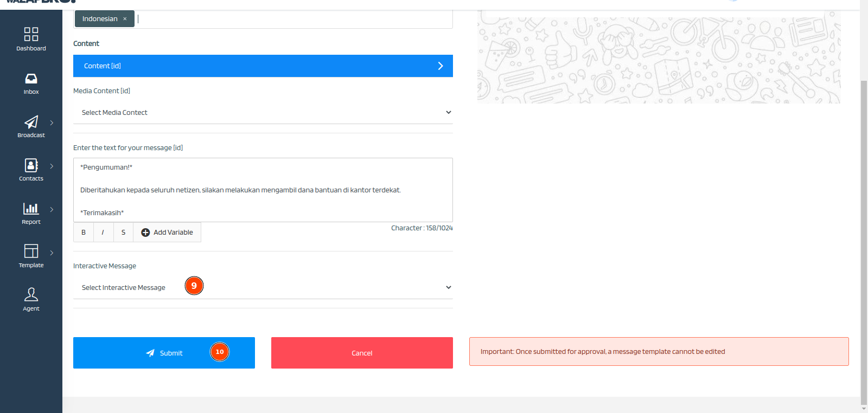This screenshot has height=413, width=868.
Task: Open the Agent section
Action: (x=31, y=297)
